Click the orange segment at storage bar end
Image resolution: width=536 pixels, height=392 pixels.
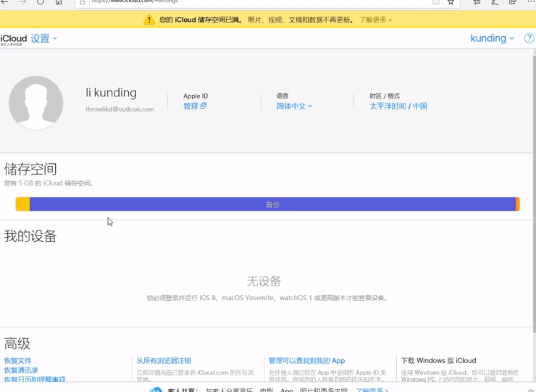[518, 204]
